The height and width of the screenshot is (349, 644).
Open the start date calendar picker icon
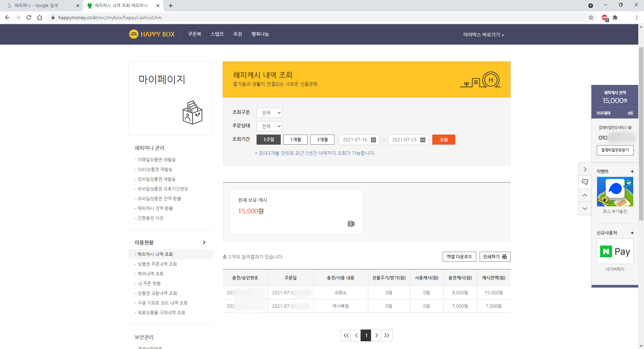tap(373, 140)
